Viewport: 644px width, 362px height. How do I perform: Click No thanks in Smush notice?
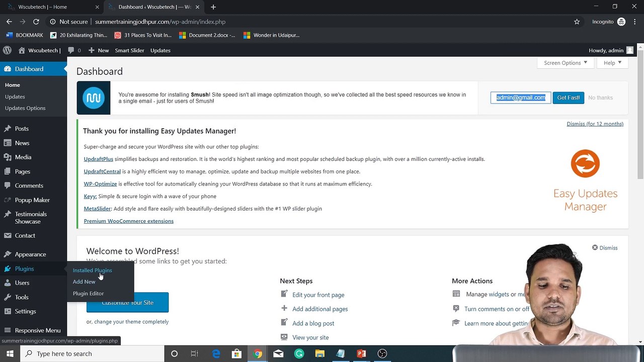click(600, 98)
